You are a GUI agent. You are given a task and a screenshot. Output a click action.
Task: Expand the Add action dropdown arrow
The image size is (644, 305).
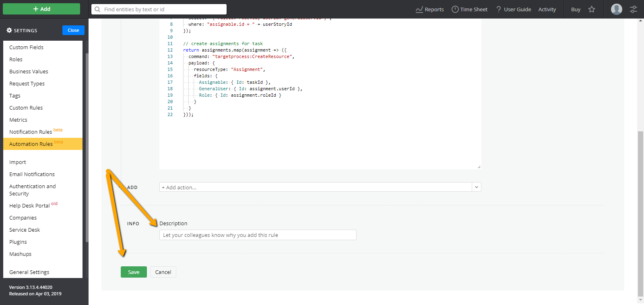(x=477, y=187)
